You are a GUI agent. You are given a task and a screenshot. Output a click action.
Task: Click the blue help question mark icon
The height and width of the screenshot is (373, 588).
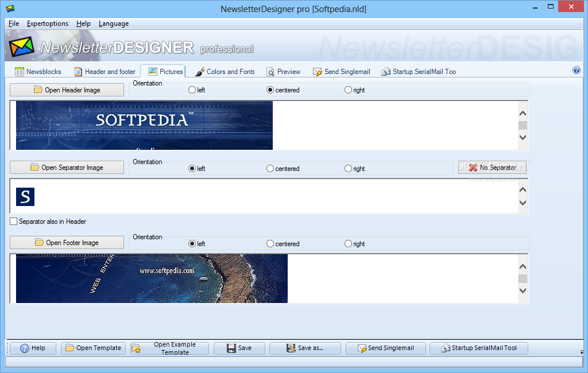click(x=577, y=70)
